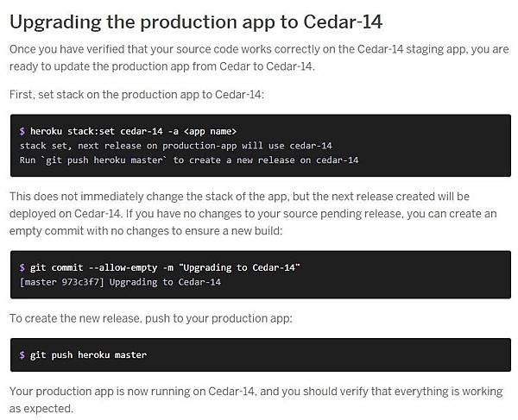Click the dollar prompt before "git commit"
Screen dimensions: 518x420
[x=22, y=268]
